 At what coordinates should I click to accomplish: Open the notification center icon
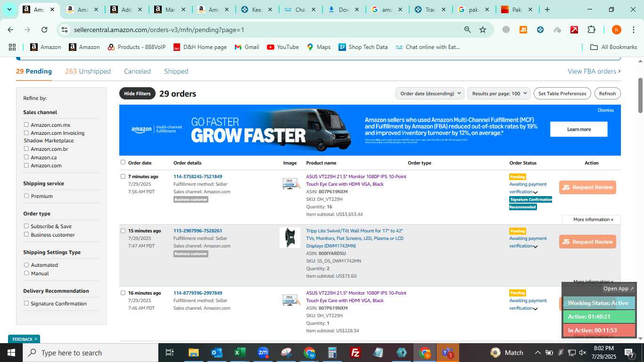(629, 353)
